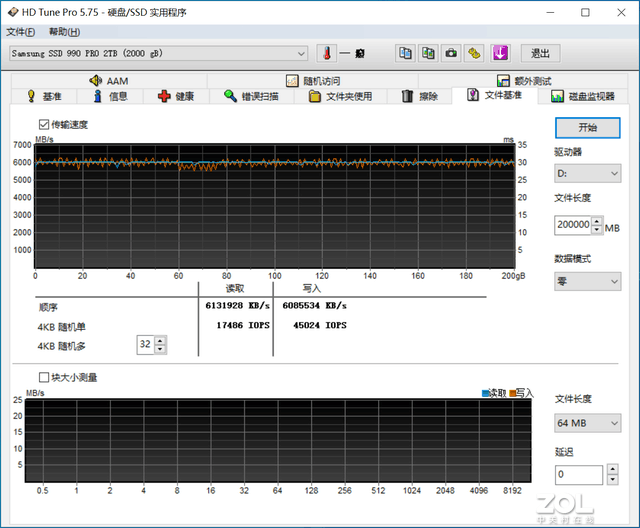
Task: Open the D: drive letter dropdown
Action: coord(588,174)
